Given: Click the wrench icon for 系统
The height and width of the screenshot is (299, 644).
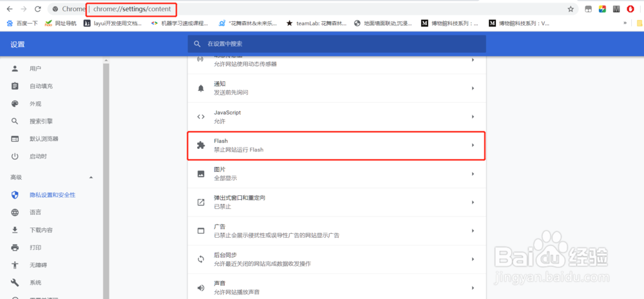Looking at the screenshot, I should tap(15, 283).
